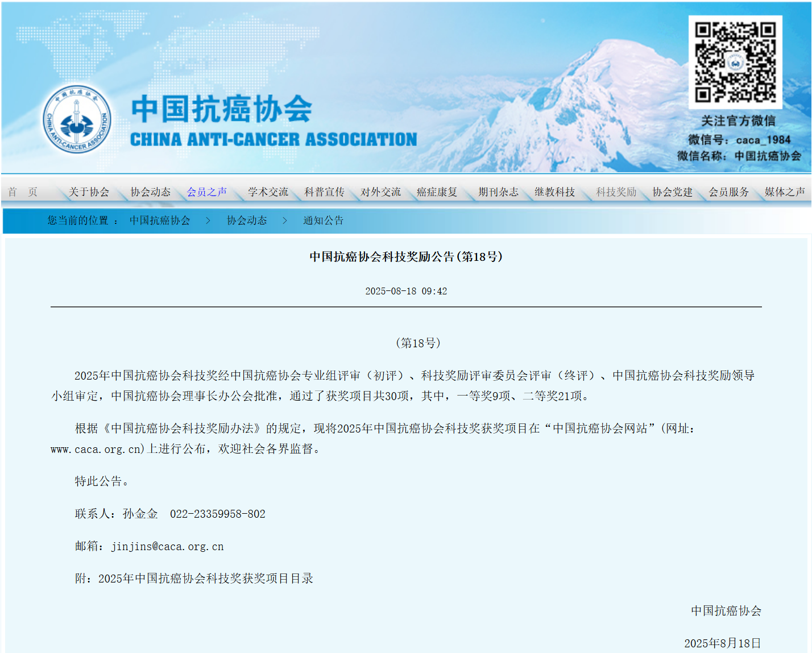Open the 协会党建 menu item
The image size is (812, 653).
coord(672,192)
